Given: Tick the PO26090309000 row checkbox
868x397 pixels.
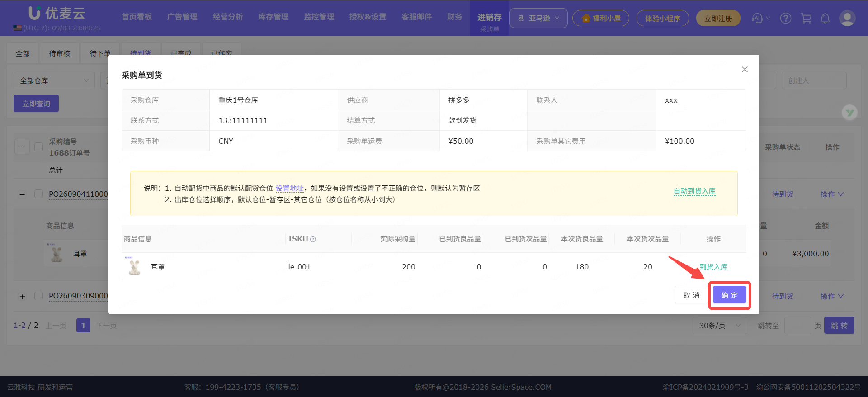Looking at the screenshot, I should coord(39,296).
